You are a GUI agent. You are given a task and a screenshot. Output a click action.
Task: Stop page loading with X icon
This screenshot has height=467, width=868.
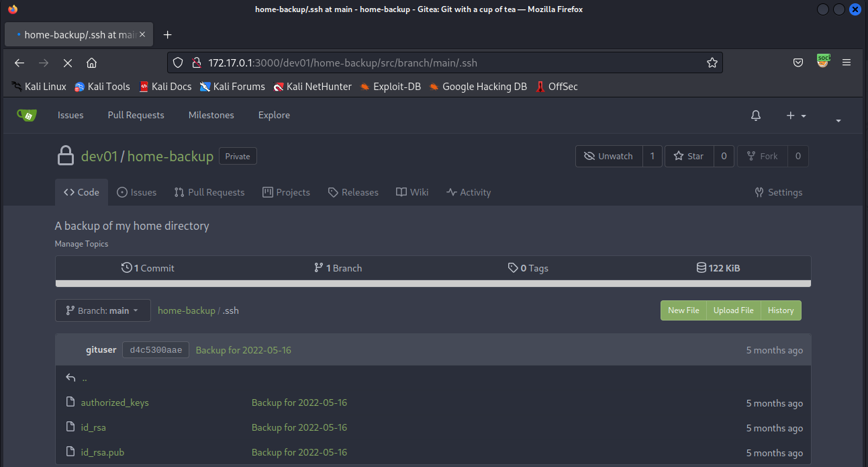pyautogui.click(x=67, y=62)
